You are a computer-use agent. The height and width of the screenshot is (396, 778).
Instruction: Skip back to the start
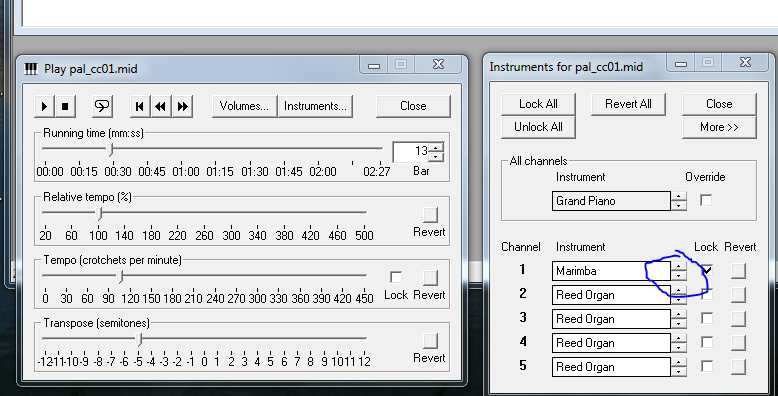point(140,106)
